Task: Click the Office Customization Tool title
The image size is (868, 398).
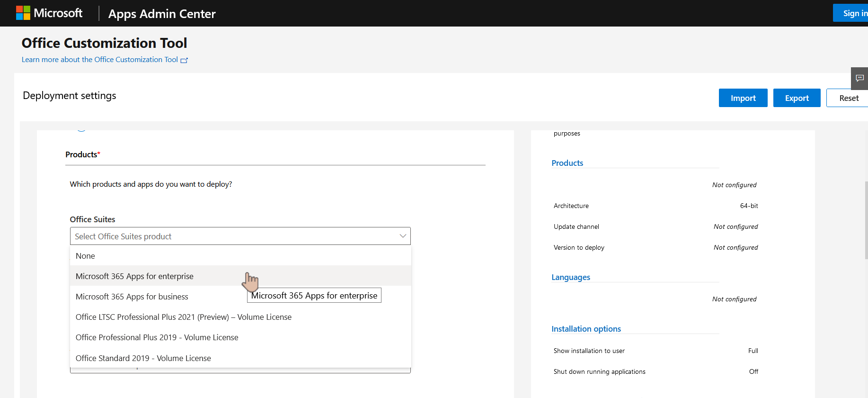Action: (104, 43)
